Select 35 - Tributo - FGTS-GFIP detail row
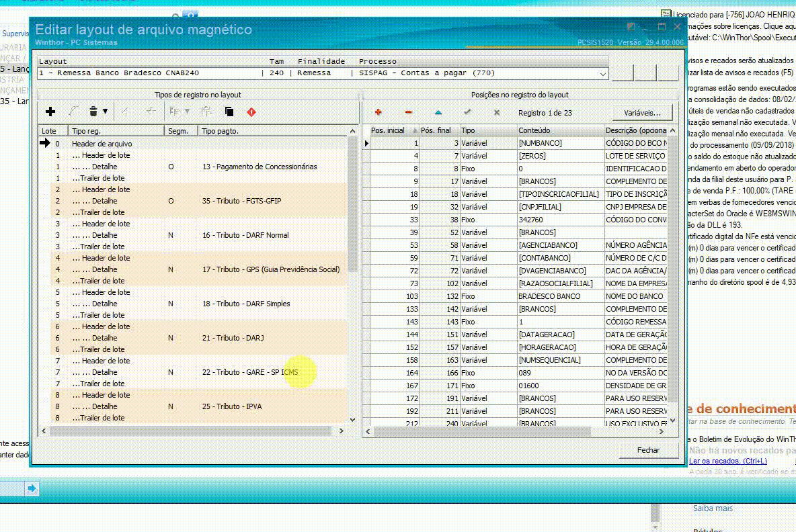Screen dimensions: 796x532 point(193,201)
